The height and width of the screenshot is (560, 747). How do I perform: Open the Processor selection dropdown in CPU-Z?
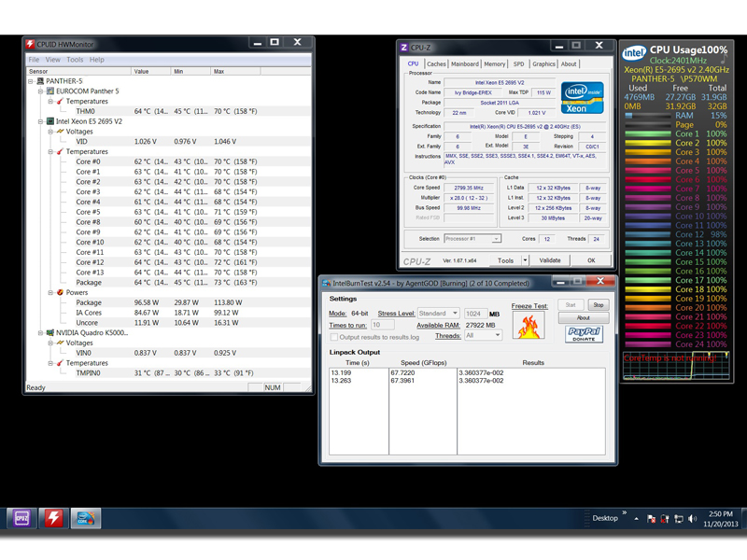tap(474, 239)
